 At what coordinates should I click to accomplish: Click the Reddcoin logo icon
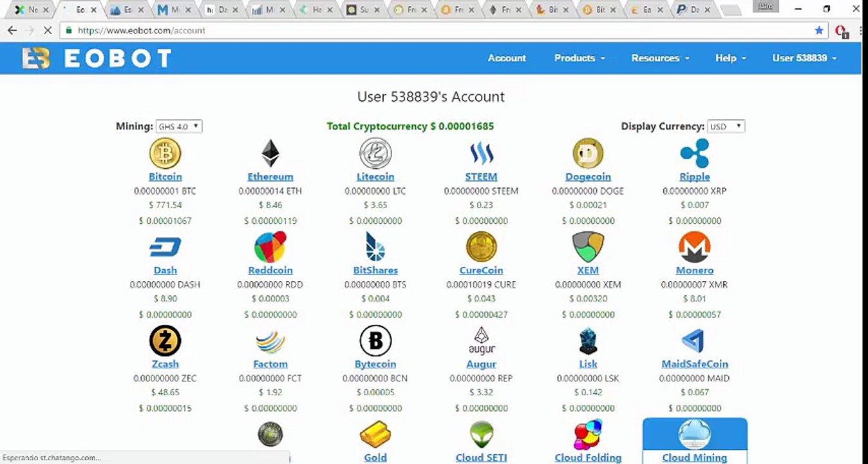click(270, 247)
